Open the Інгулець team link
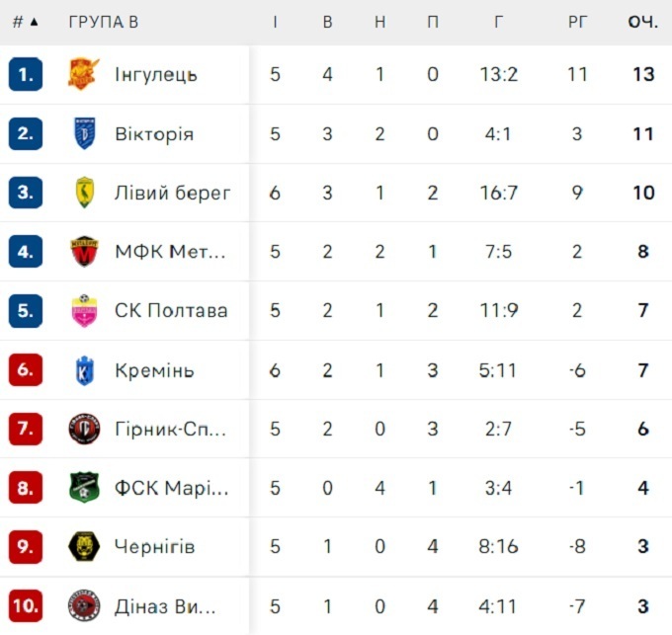 [156, 74]
